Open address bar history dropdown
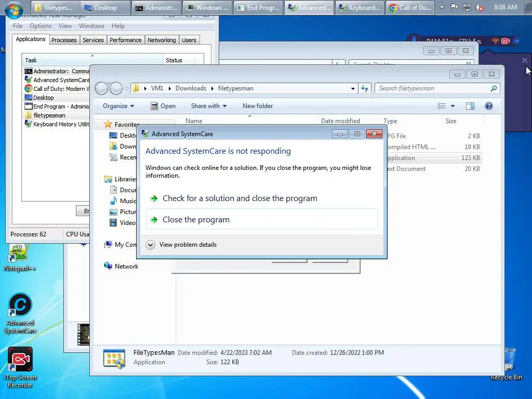The width and height of the screenshot is (532, 399). [353, 88]
